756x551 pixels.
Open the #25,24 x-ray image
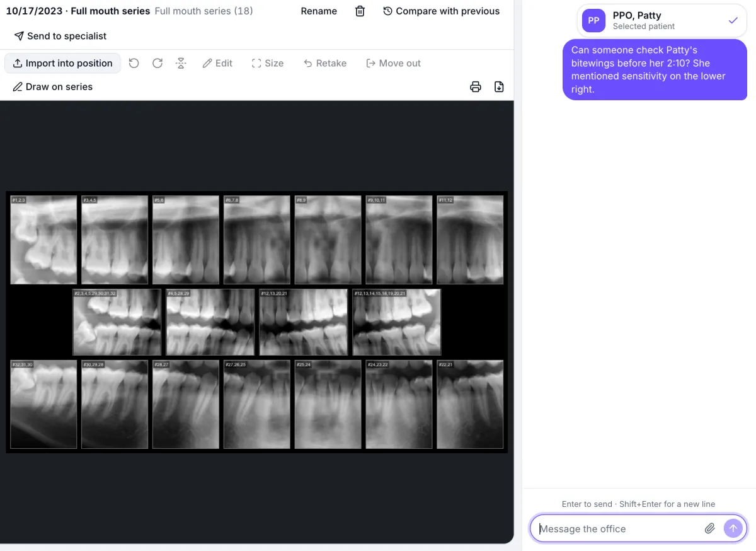(328, 404)
